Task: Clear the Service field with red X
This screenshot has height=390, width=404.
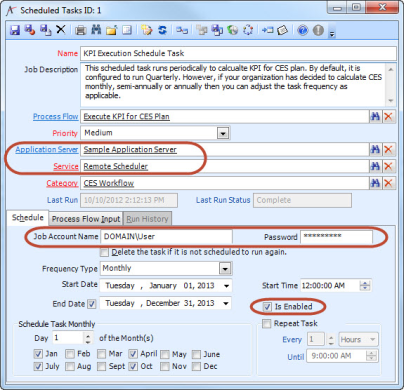Action: (388, 166)
